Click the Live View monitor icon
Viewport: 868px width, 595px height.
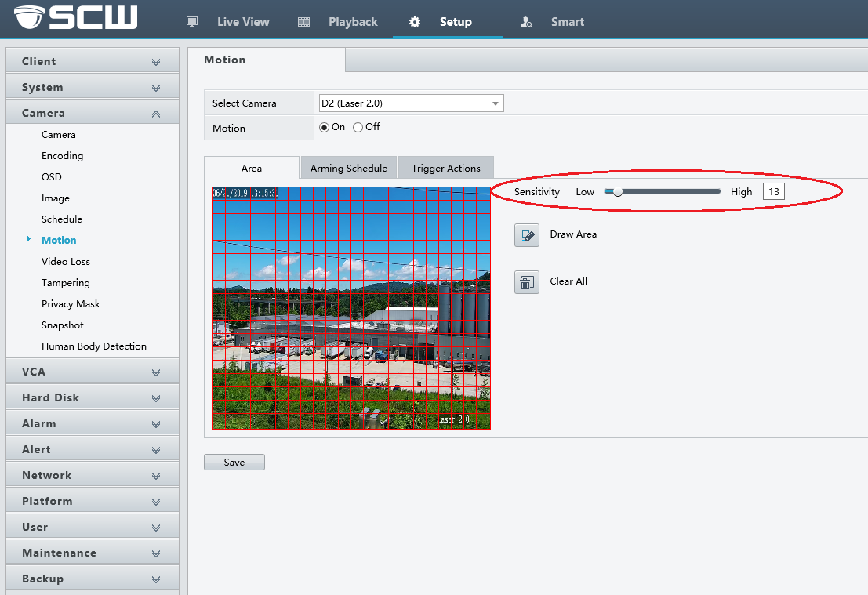click(192, 22)
